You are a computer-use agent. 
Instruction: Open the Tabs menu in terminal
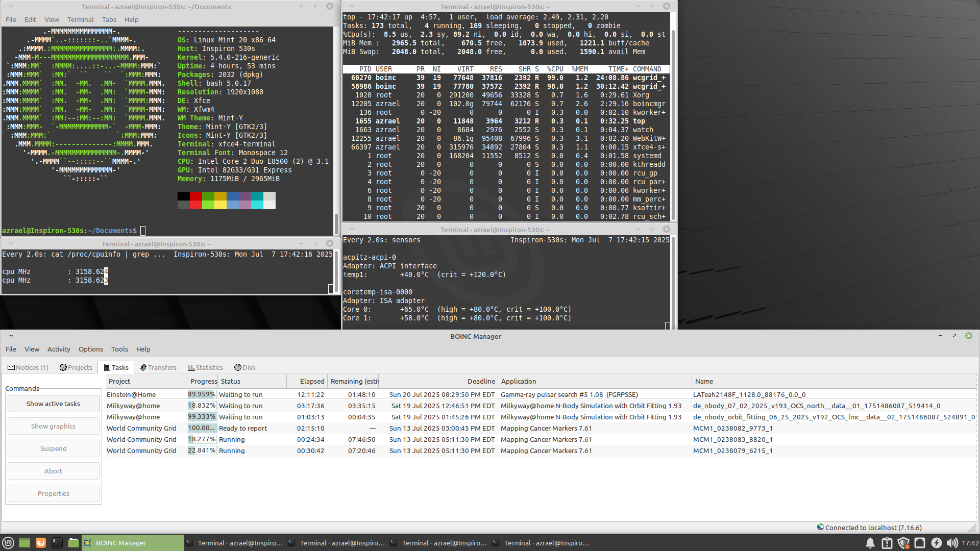point(109,19)
